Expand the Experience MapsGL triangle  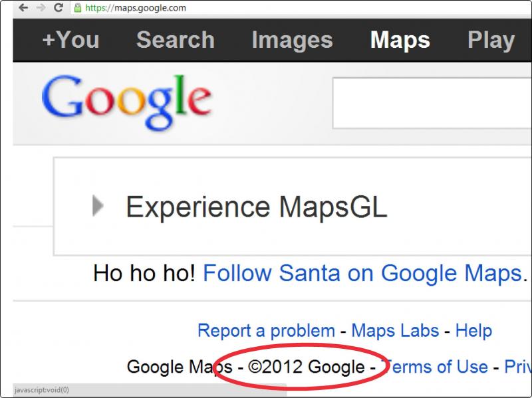tap(98, 206)
